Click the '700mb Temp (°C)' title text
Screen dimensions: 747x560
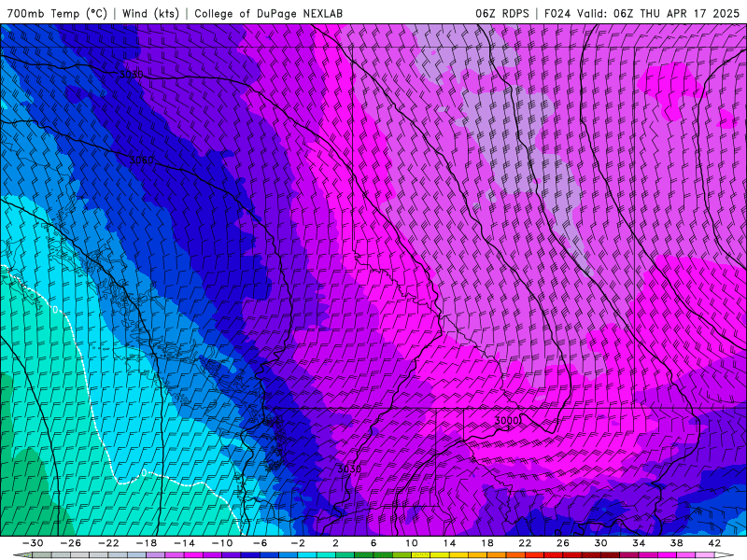[57, 13]
